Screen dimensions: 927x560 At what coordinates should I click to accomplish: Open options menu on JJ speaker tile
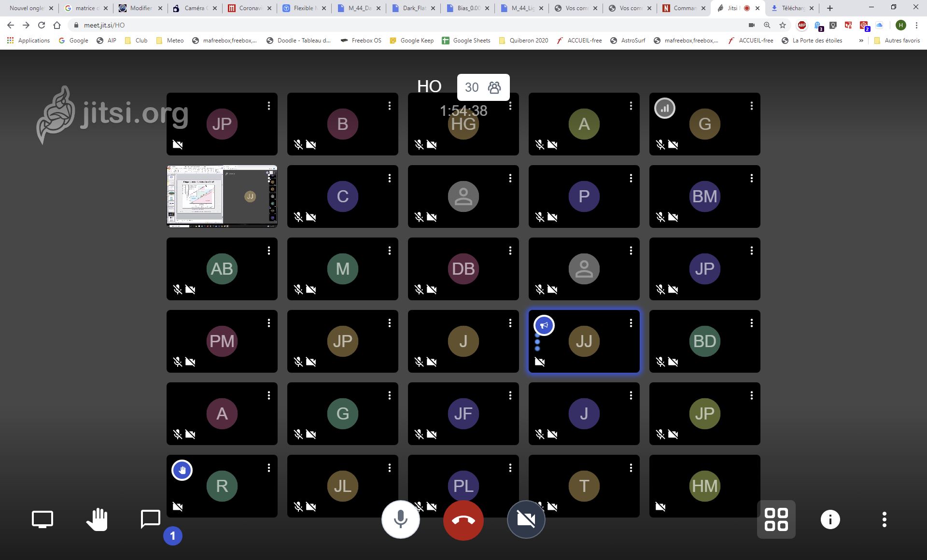pyautogui.click(x=631, y=323)
